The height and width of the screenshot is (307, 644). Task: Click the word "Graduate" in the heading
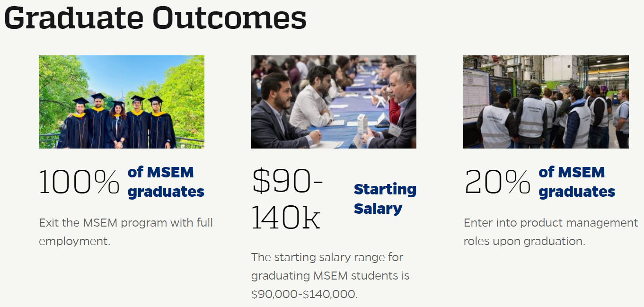(74, 18)
